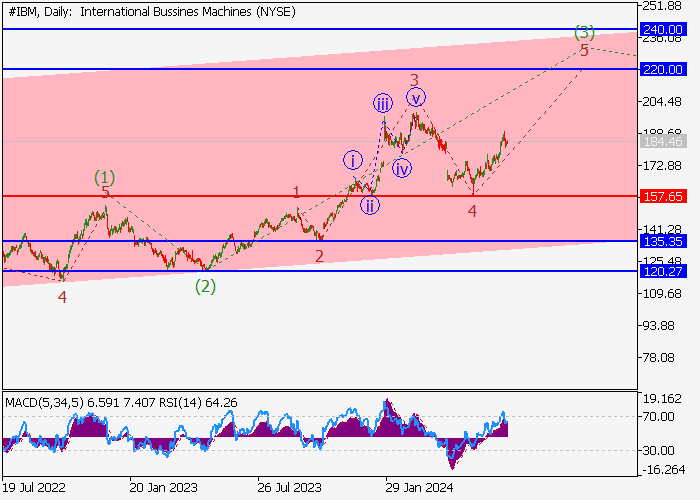
Task: Click the 30.00 RSI level label
Action: click(658, 451)
